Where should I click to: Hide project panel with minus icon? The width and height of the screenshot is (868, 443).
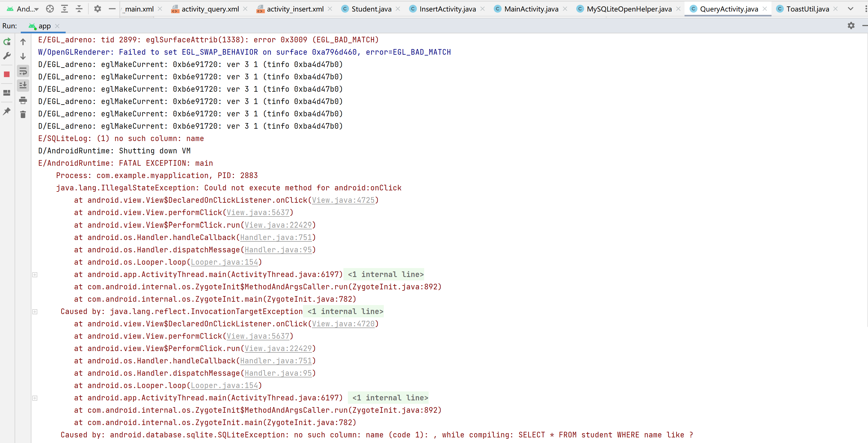112,9
